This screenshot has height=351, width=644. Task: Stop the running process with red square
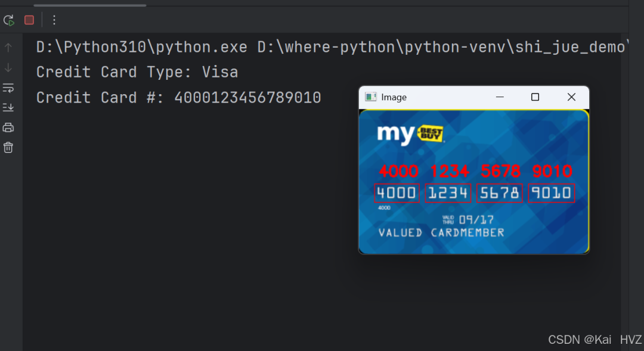(x=29, y=20)
